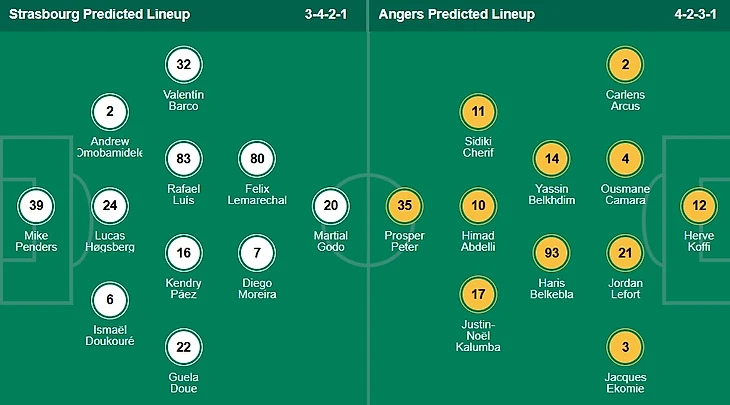Image resolution: width=730 pixels, height=405 pixels.
Task: Click the Diego Moreira name label
Action: pos(257,288)
